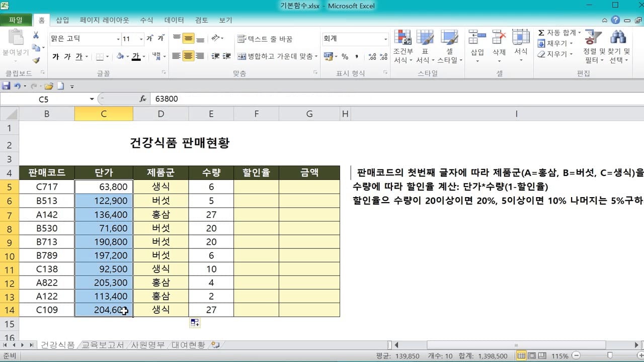The height and width of the screenshot is (362, 644).
Task: Click the accounting number format icon
Action: coord(328,56)
